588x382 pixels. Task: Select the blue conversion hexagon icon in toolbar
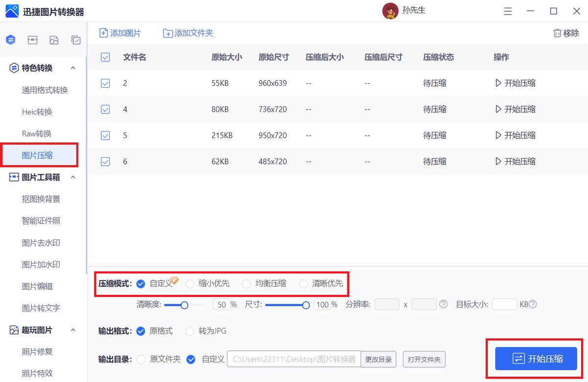coord(10,40)
